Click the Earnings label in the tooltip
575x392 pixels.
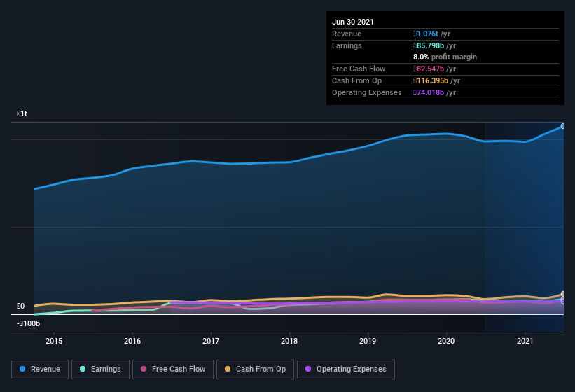347,45
